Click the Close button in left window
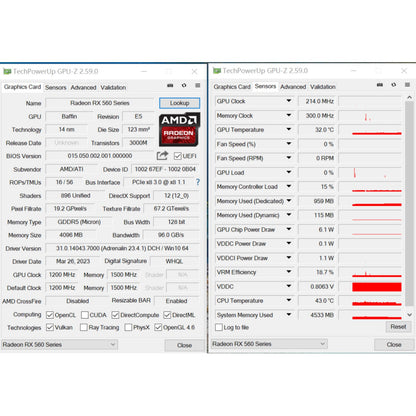416x416 pixels. point(184,345)
